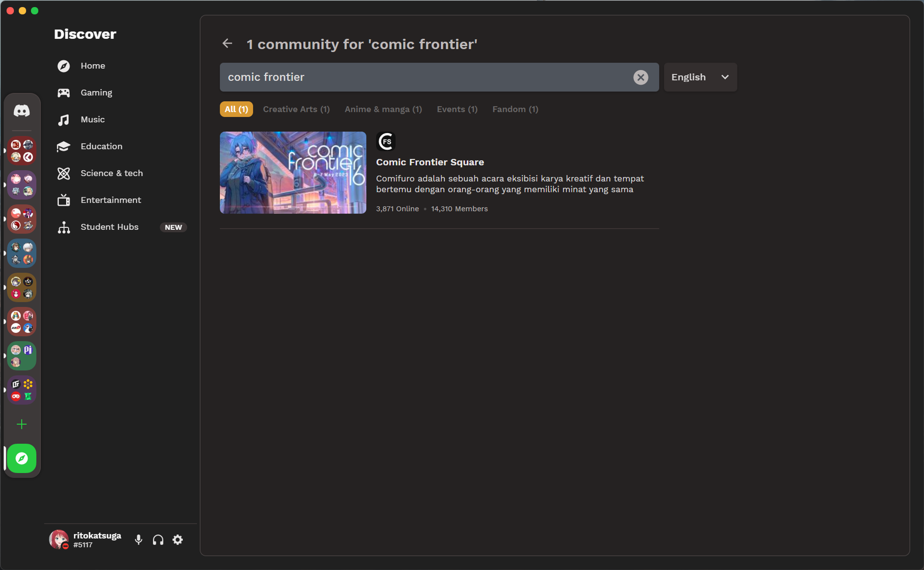The height and width of the screenshot is (570, 924).
Task: Go back with the left arrow
Action: point(227,43)
